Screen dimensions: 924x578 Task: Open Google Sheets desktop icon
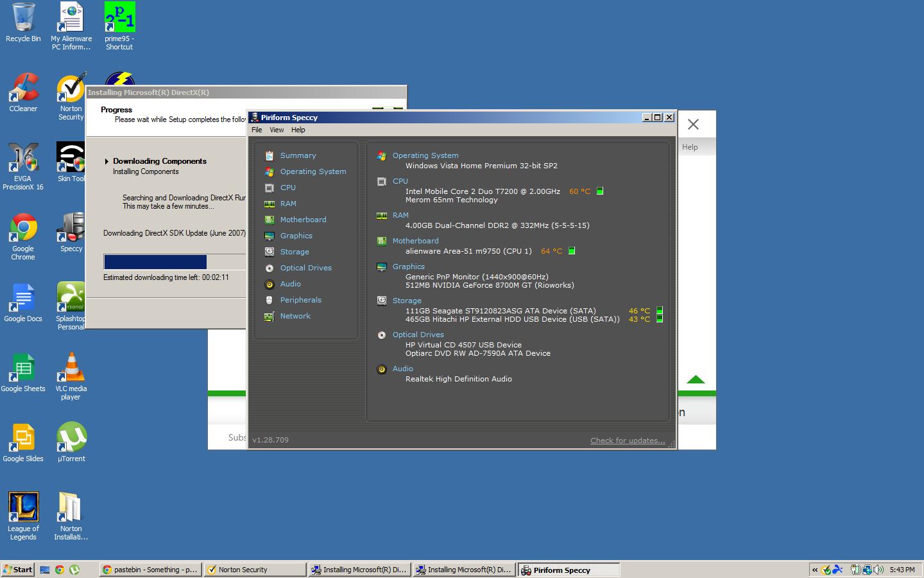point(23,372)
